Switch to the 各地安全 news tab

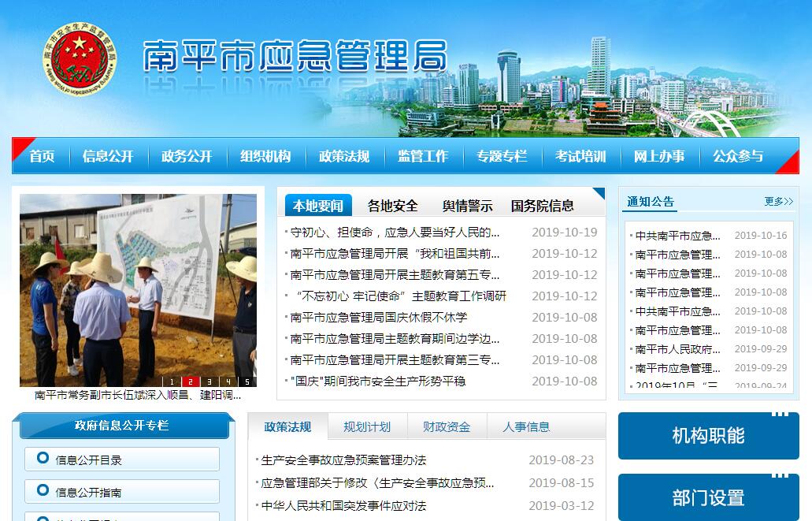coord(393,206)
